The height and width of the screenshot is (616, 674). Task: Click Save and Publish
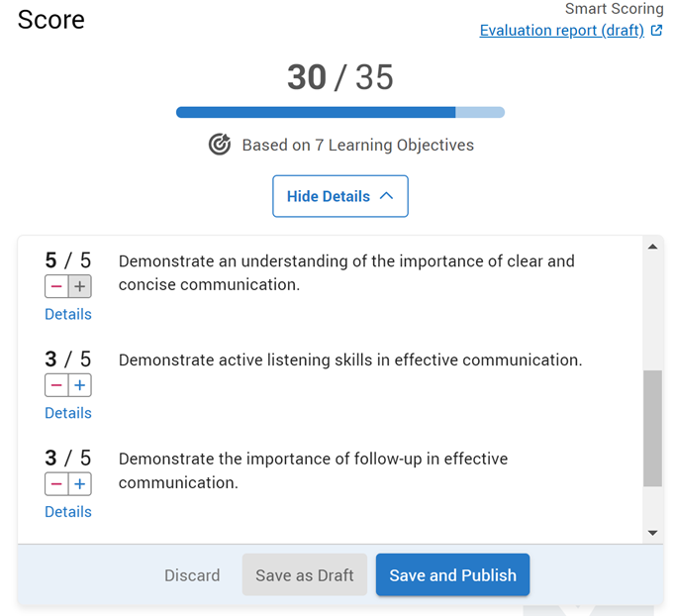point(452,575)
